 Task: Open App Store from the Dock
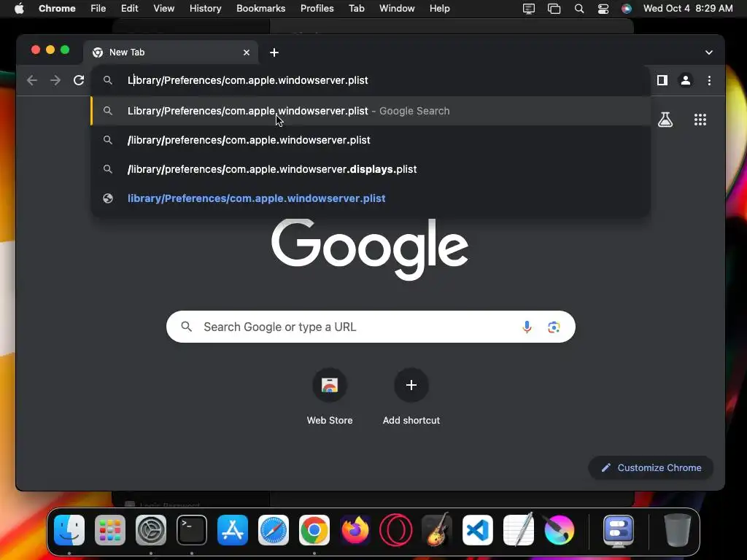[233, 530]
